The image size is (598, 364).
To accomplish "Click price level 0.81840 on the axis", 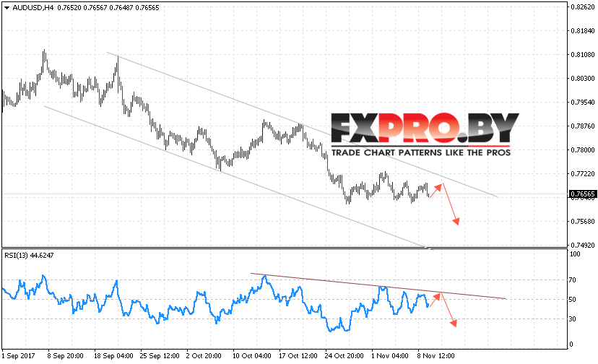I will click(583, 31).
